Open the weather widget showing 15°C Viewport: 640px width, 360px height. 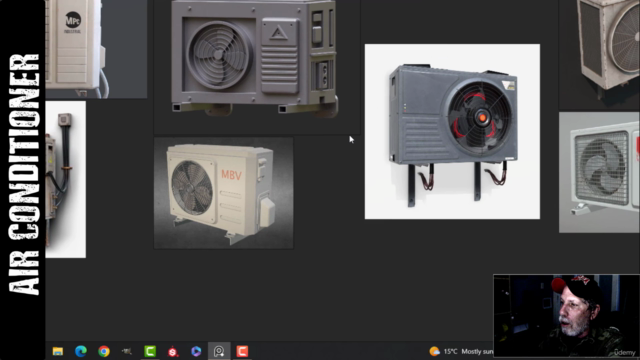(461, 351)
